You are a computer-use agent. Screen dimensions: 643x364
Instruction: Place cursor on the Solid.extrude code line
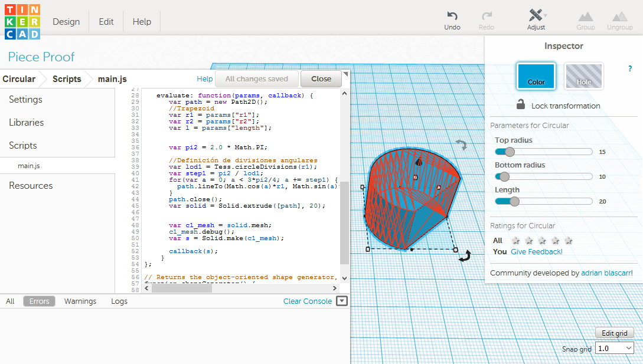247,206
